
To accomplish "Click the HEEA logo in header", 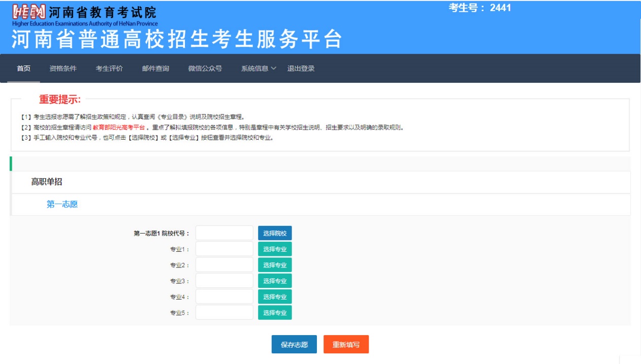I will 29,12.
